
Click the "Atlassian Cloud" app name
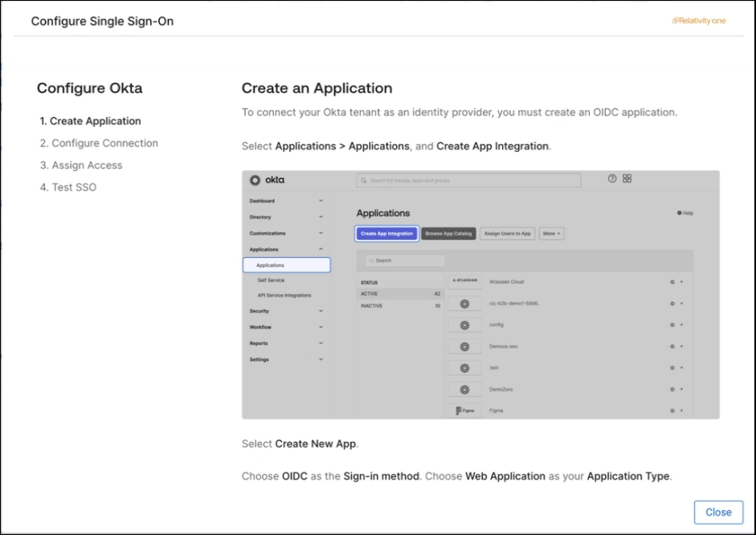point(506,282)
